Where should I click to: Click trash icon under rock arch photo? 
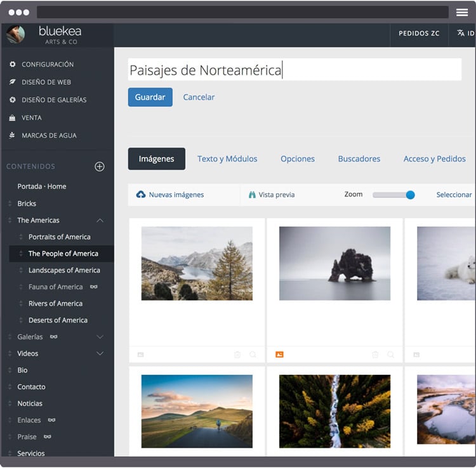pyautogui.click(x=375, y=354)
